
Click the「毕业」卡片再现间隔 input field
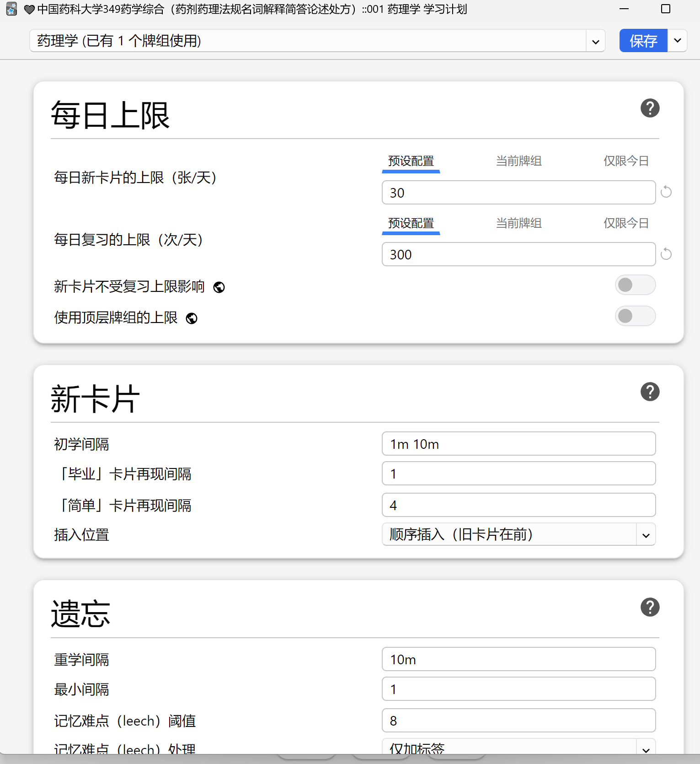tap(518, 473)
